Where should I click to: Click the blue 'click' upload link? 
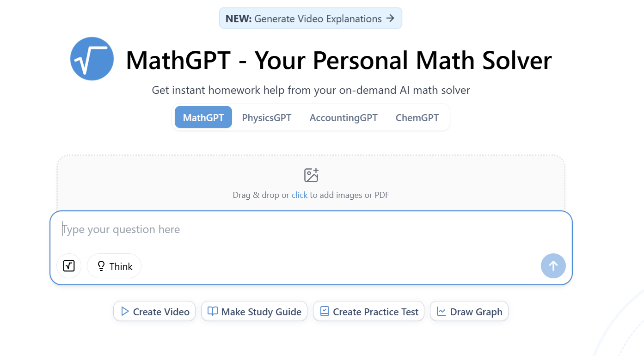pos(300,195)
